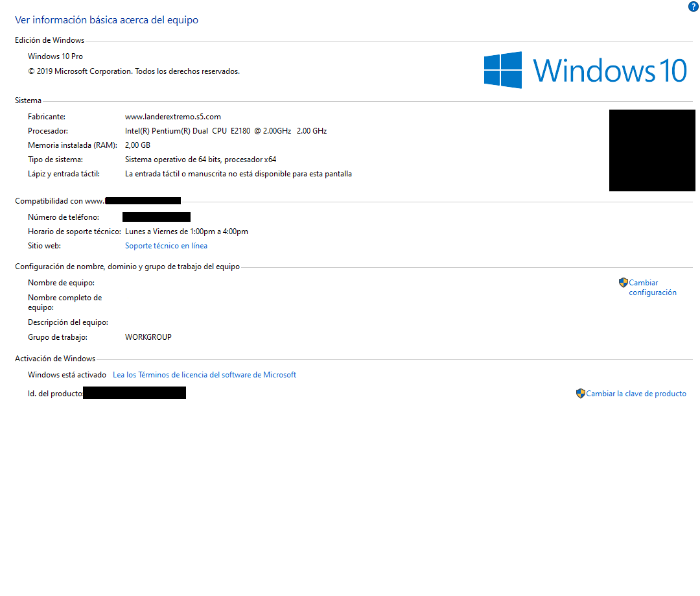Click the Lunes a Viernes support hours text
This screenshot has width=700, height=596.
(187, 232)
